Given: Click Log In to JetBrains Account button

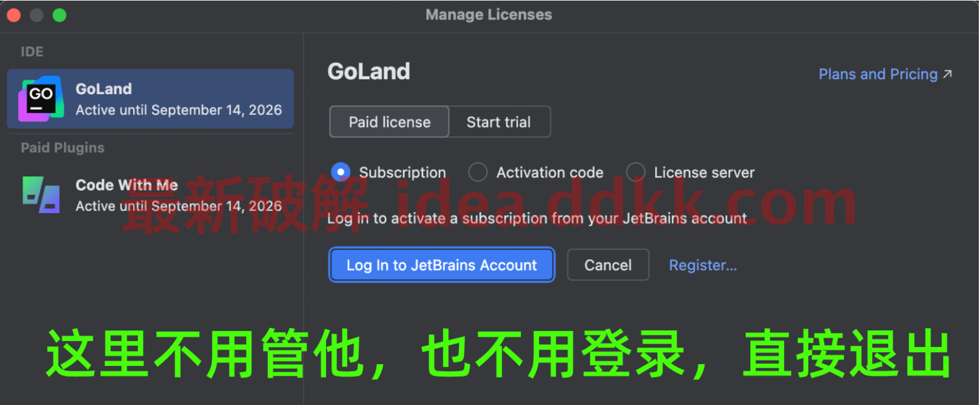Looking at the screenshot, I should point(441,265).
